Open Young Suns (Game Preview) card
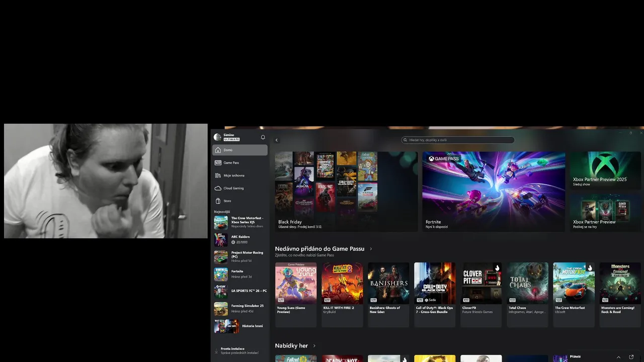 [296, 295]
